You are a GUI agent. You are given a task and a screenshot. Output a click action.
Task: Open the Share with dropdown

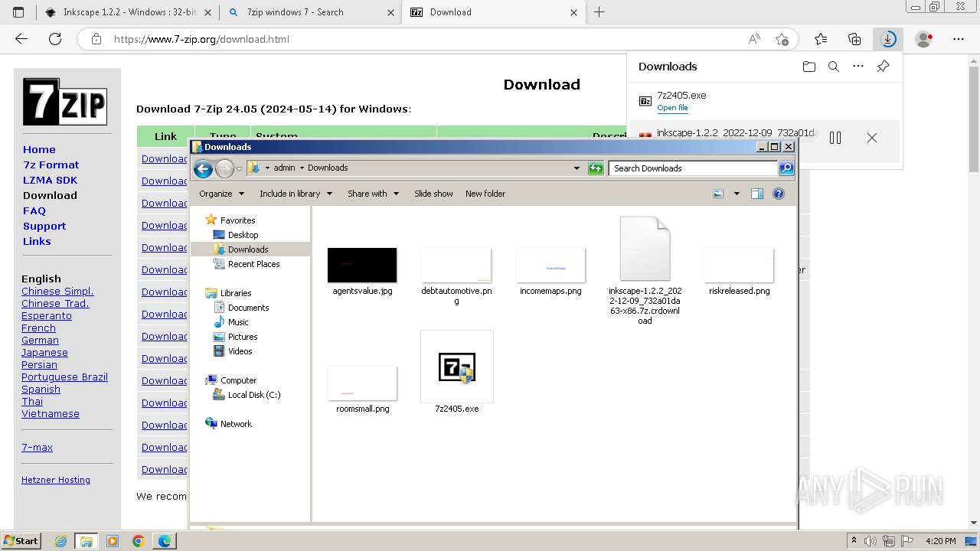pyautogui.click(x=373, y=194)
